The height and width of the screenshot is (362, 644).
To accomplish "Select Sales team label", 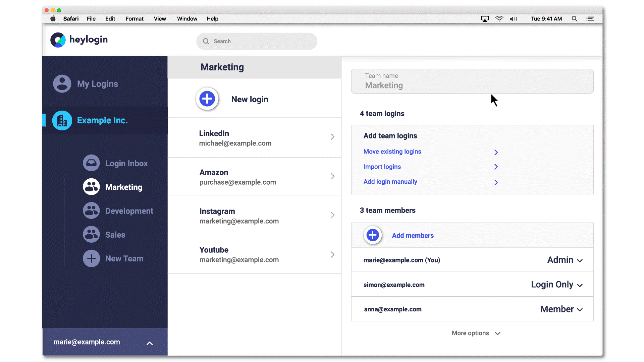I will tap(115, 235).
